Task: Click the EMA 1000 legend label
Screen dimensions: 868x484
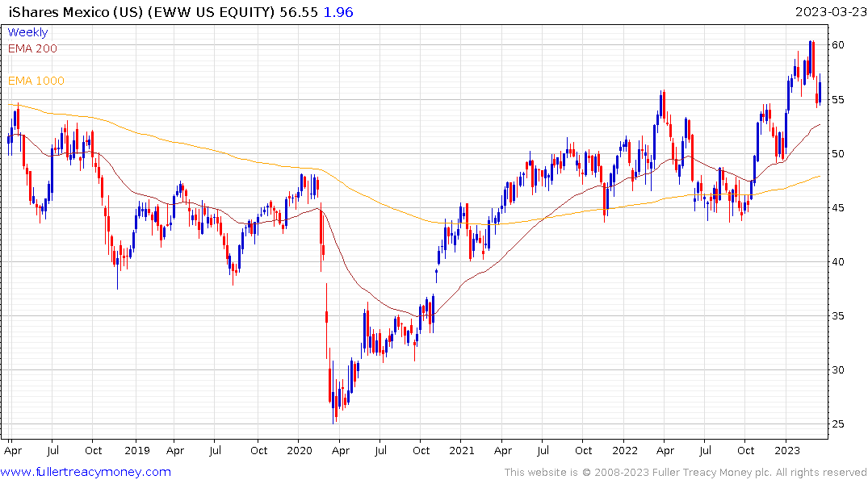Action: click(36, 81)
